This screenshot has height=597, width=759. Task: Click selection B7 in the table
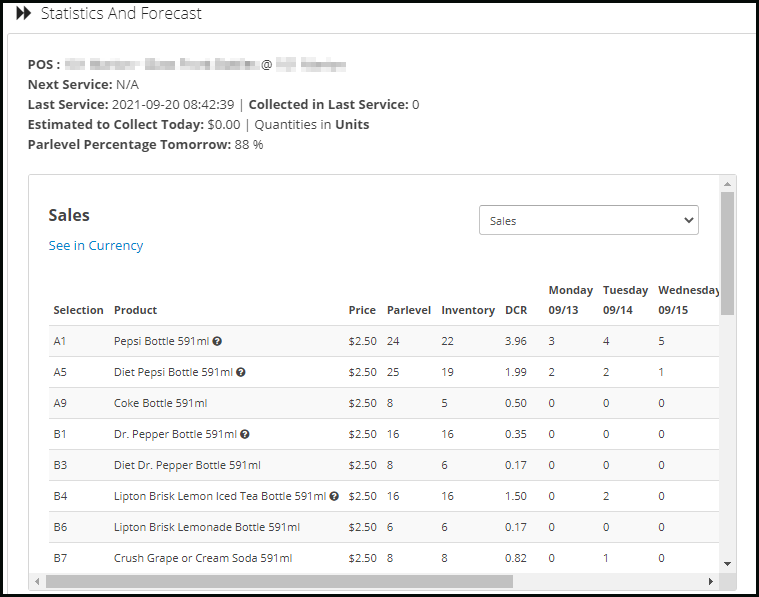click(60, 558)
